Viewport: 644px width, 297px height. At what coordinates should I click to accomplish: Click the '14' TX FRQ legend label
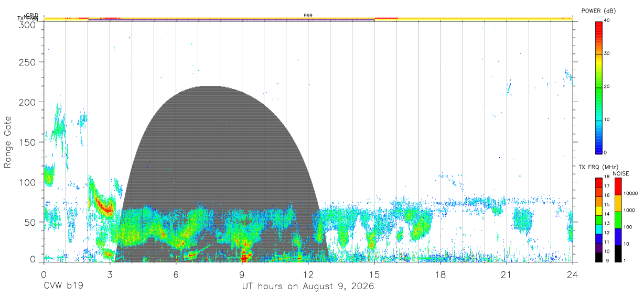pyautogui.click(x=607, y=214)
